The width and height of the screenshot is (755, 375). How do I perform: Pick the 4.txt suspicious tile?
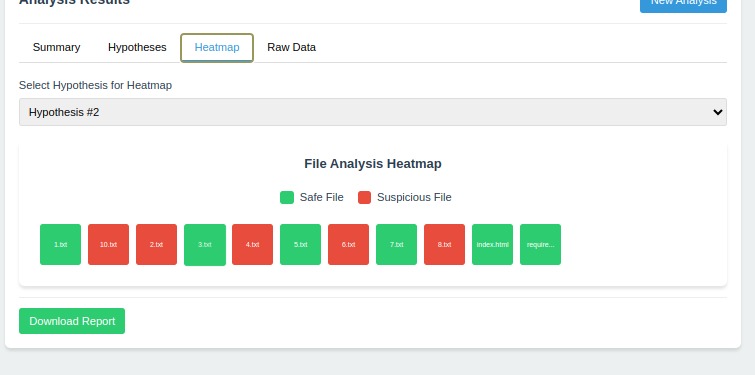(252, 245)
